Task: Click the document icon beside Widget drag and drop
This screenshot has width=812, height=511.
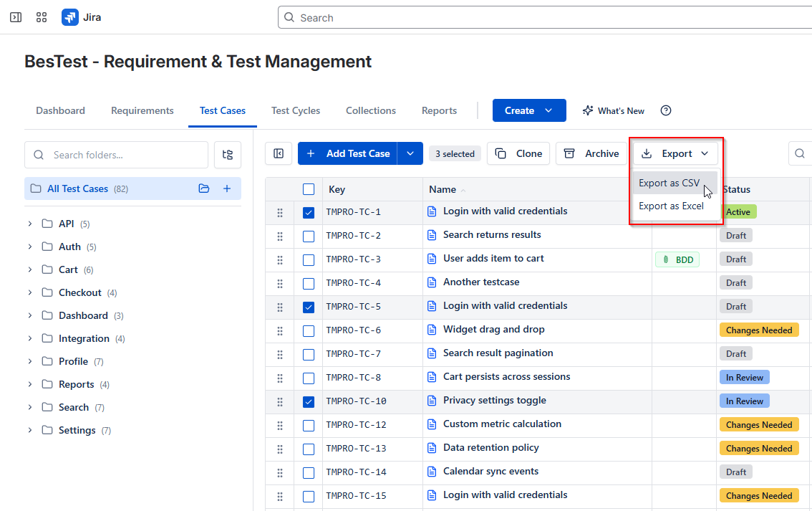Action: click(432, 330)
